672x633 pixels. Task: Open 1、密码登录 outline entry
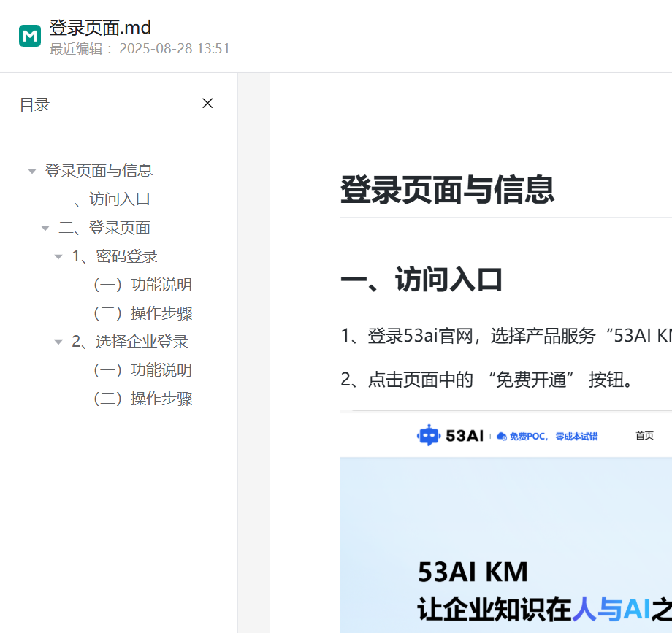click(x=115, y=256)
